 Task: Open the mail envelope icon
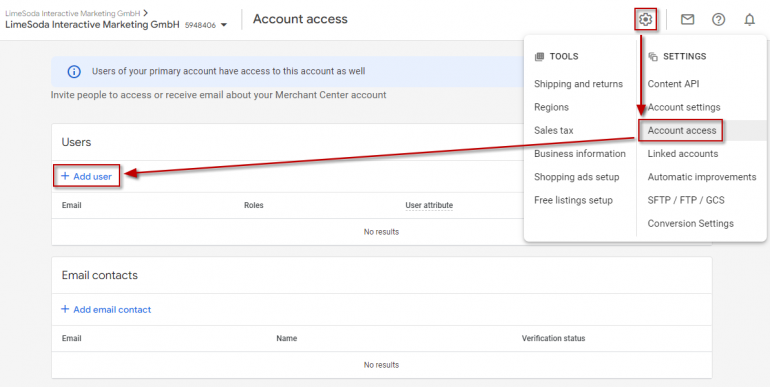coord(688,20)
